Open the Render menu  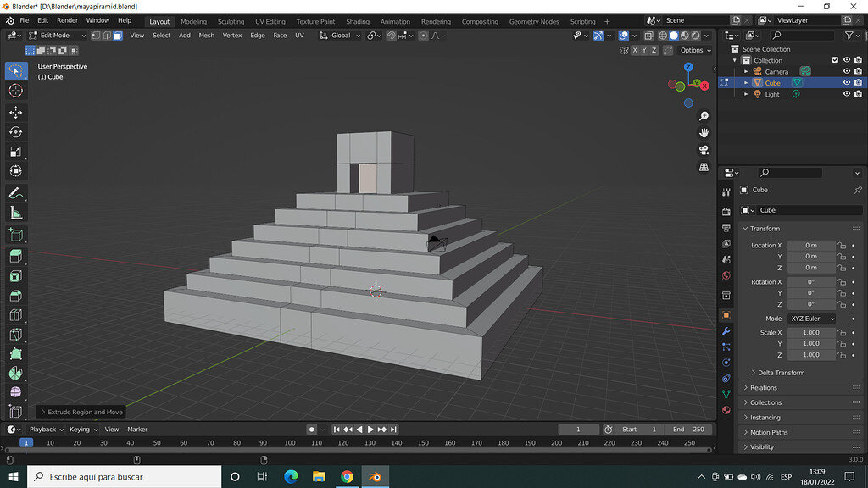pyautogui.click(x=67, y=20)
